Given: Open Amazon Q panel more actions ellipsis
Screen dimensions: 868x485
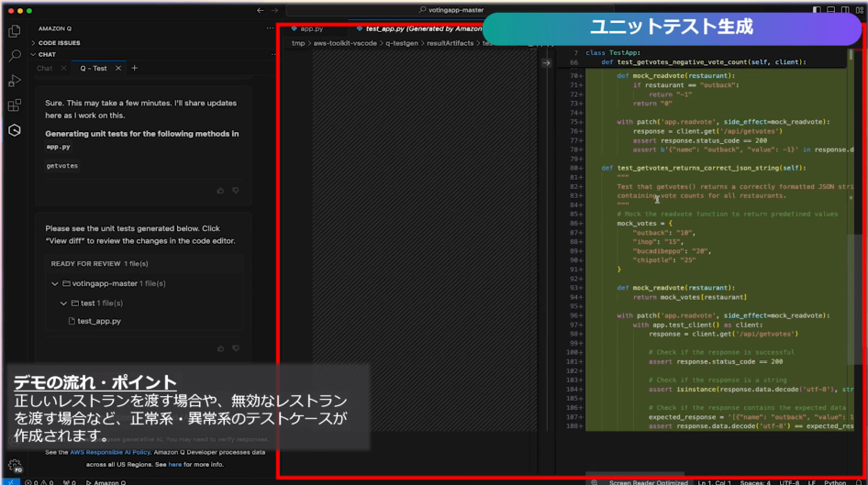Looking at the screenshot, I should [270, 28].
